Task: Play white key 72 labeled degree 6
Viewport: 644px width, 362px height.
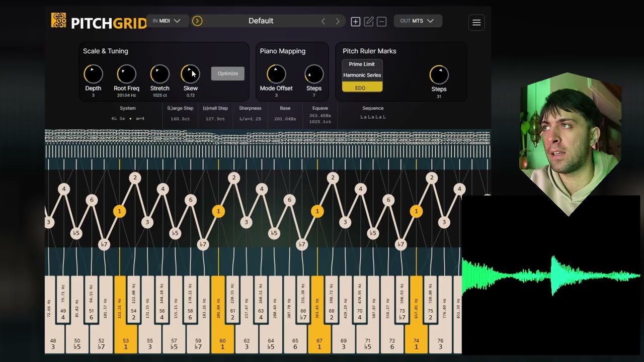Action: click(x=392, y=342)
